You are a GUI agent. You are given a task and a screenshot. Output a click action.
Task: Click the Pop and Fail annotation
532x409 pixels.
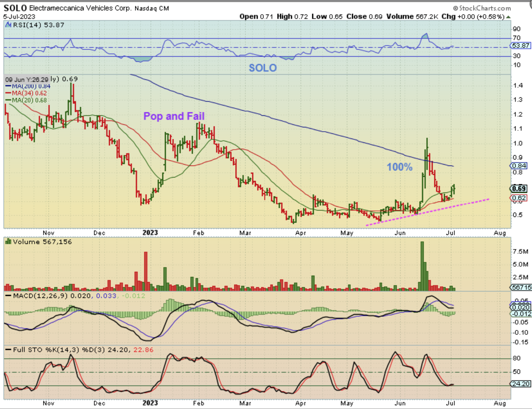point(173,116)
